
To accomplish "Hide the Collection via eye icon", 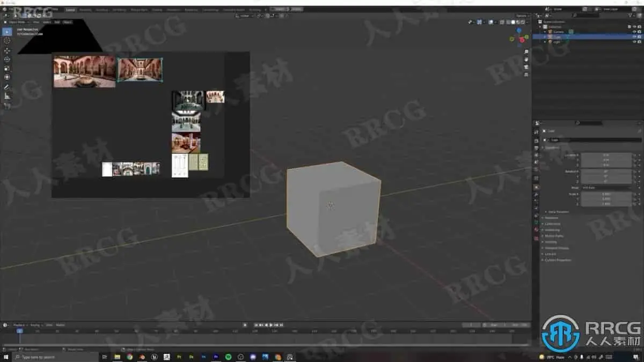I will [x=634, y=27].
